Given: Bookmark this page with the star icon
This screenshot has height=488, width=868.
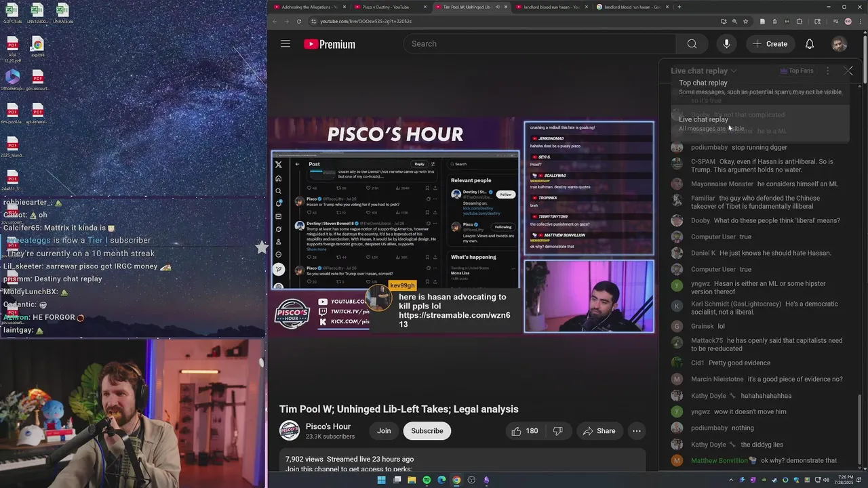Looking at the screenshot, I should tap(745, 21).
